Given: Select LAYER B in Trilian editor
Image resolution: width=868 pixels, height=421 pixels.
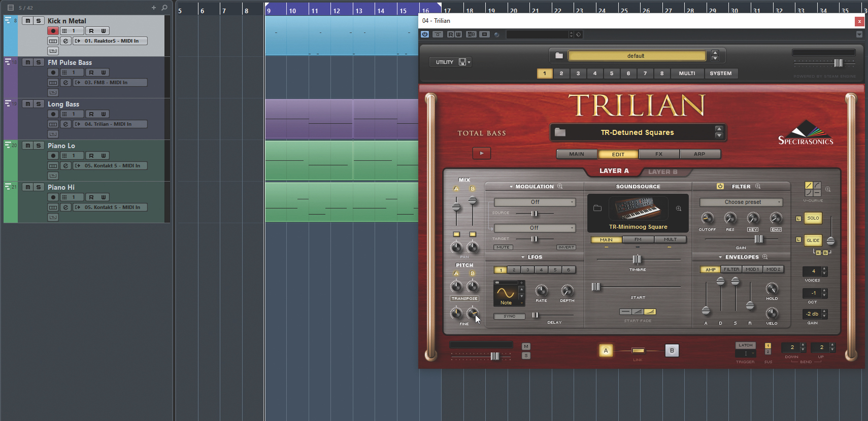Looking at the screenshot, I should point(663,172).
